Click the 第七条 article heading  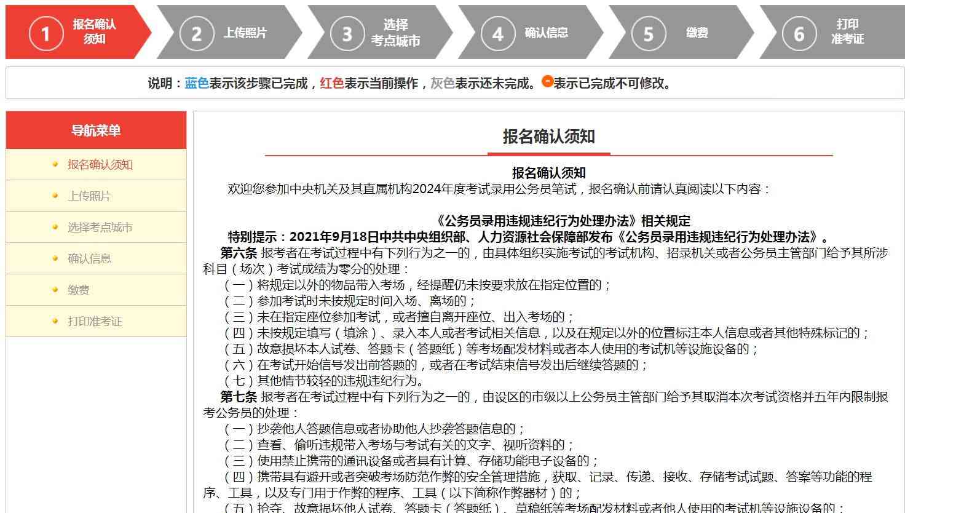click(239, 397)
